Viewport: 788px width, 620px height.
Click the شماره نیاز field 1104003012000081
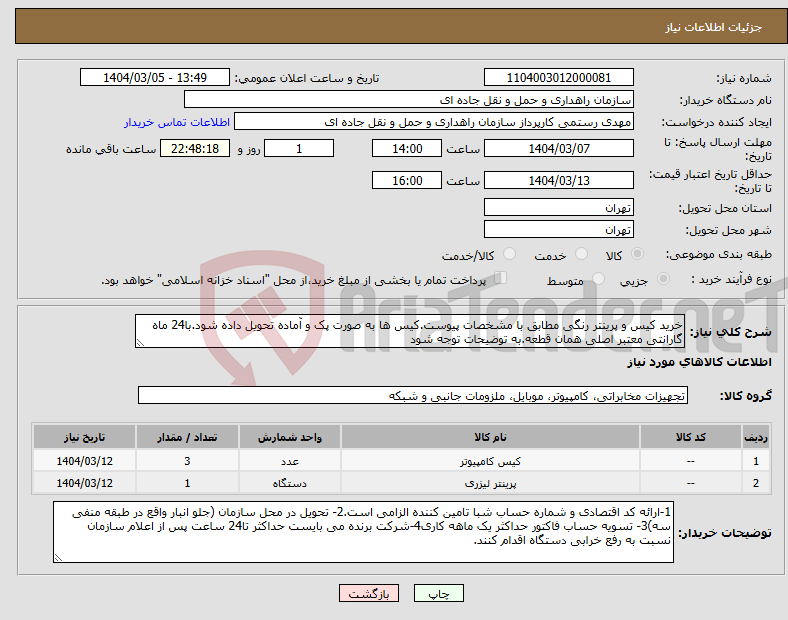click(x=558, y=77)
